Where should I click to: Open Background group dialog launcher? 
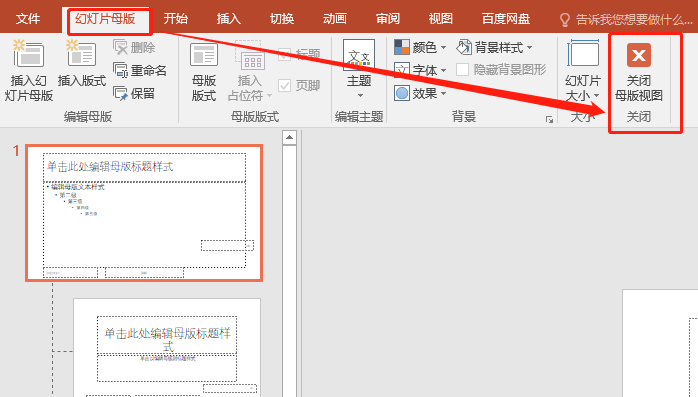coord(549,119)
